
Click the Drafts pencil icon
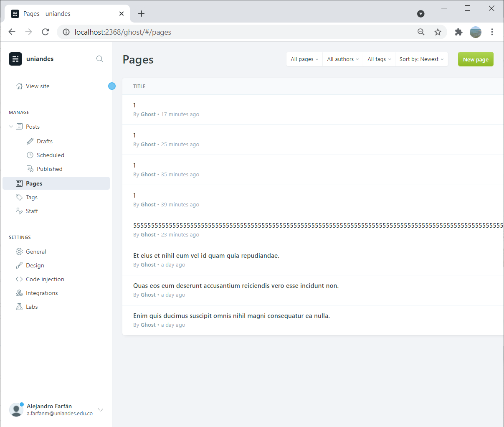(x=30, y=141)
